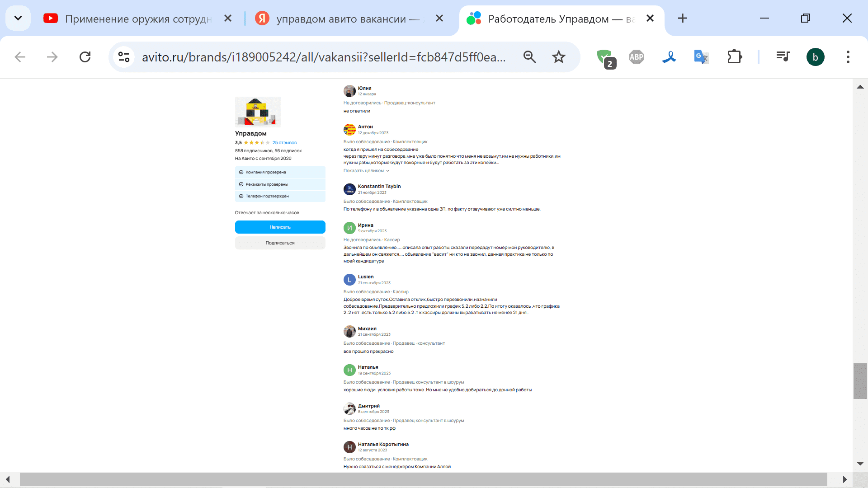Click the zoom magnifier icon in address bar
868x488 pixels.
pos(529,57)
